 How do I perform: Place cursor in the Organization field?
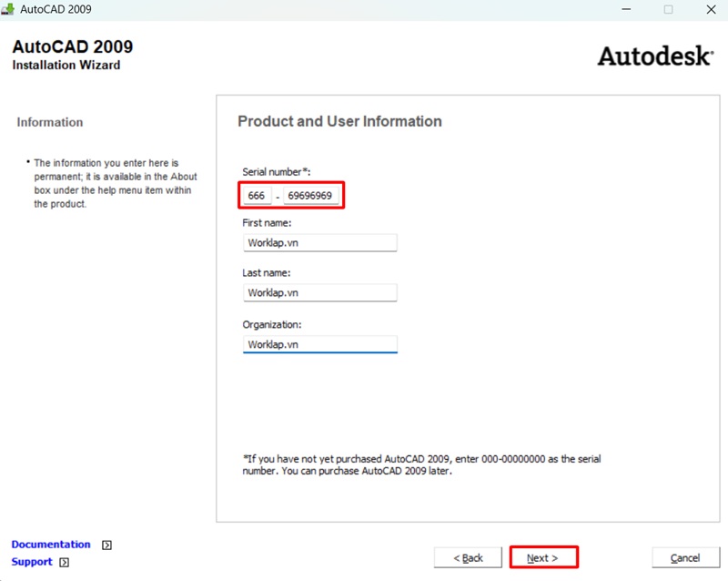(x=319, y=344)
